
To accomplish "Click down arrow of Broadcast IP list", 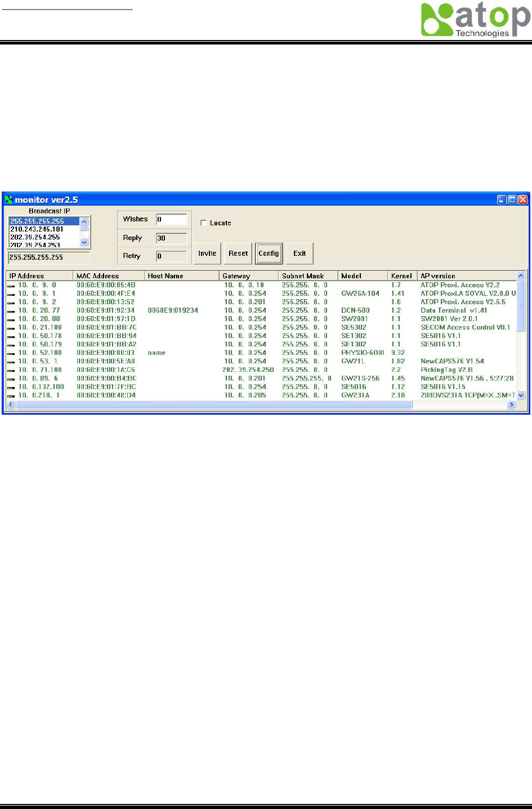I will [84, 243].
